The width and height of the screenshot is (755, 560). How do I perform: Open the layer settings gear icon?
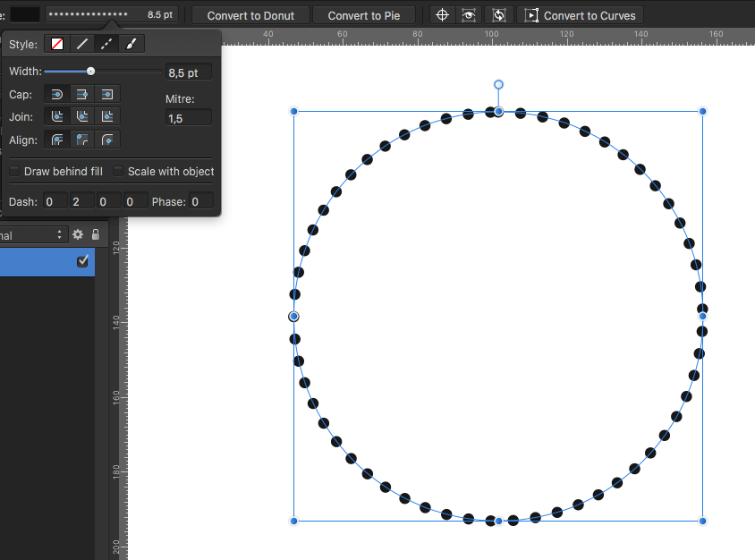78,234
